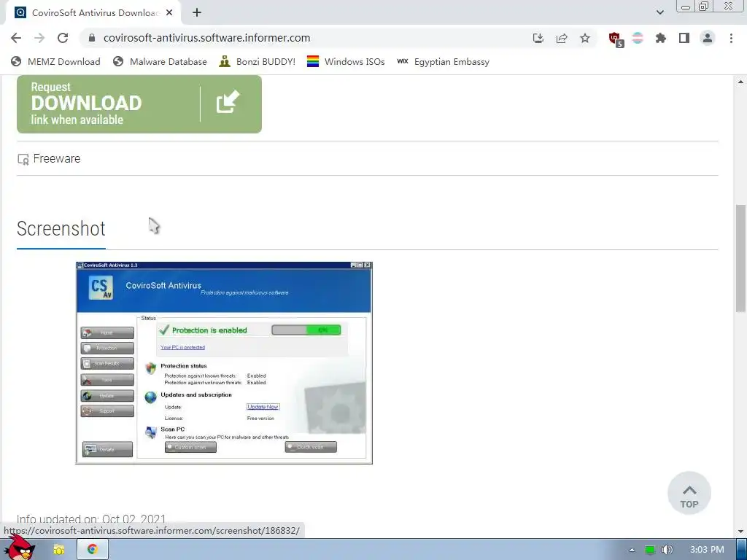Share this page via share icon
The width and height of the screenshot is (747, 560).
[562, 38]
